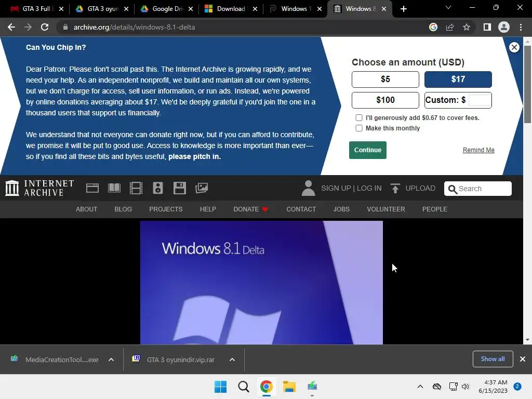This screenshot has height=399, width=532.
Task: Expand the GTA 3 oyunindir.vip.rar download chevron
Action: (x=232, y=360)
